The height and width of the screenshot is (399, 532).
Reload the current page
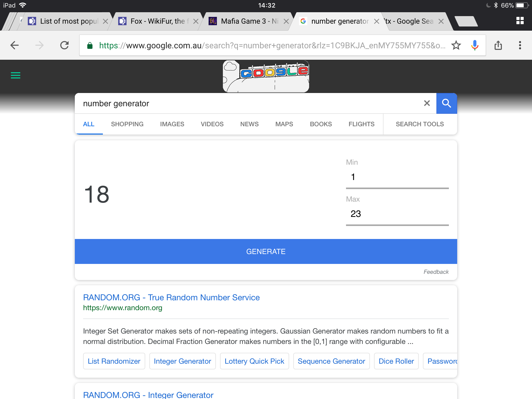(x=64, y=45)
